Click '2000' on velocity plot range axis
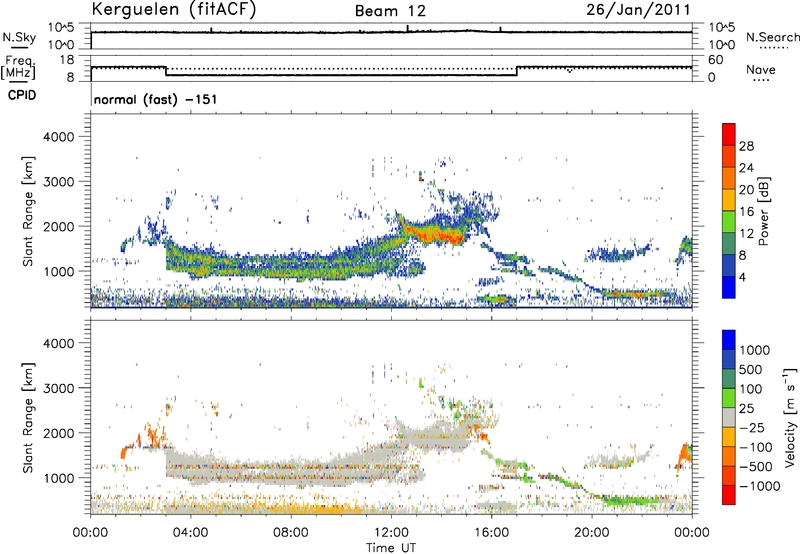 (x=58, y=433)
